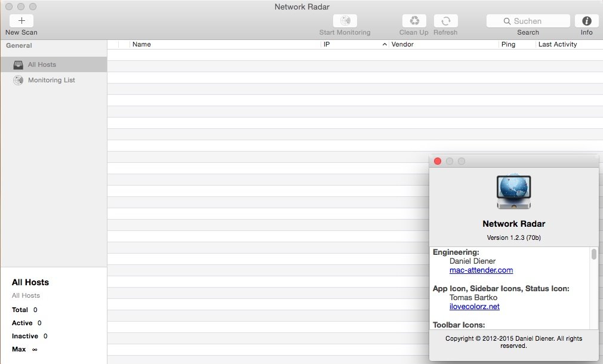
Task: Select All Hosts in the sidebar
Action: (x=42, y=64)
